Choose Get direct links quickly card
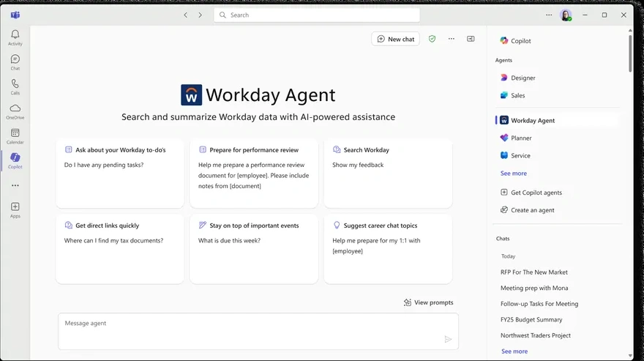This screenshot has height=361, width=644. pos(120,249)
